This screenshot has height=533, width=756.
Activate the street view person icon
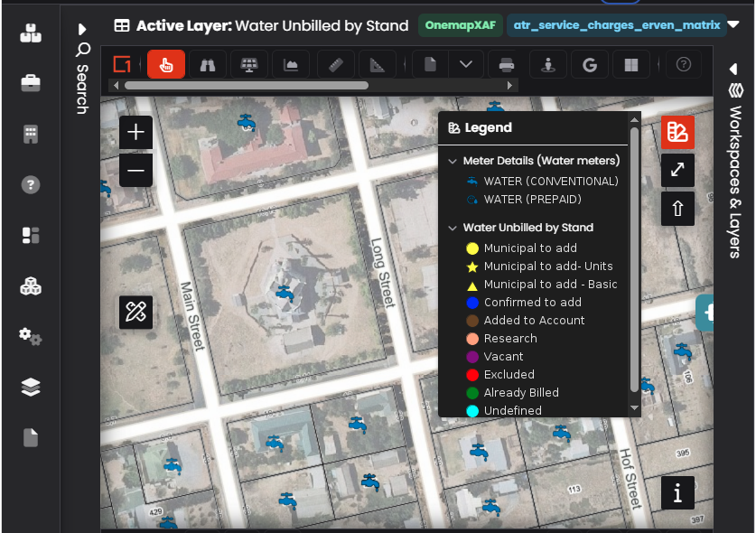click(x=547, y=65)
